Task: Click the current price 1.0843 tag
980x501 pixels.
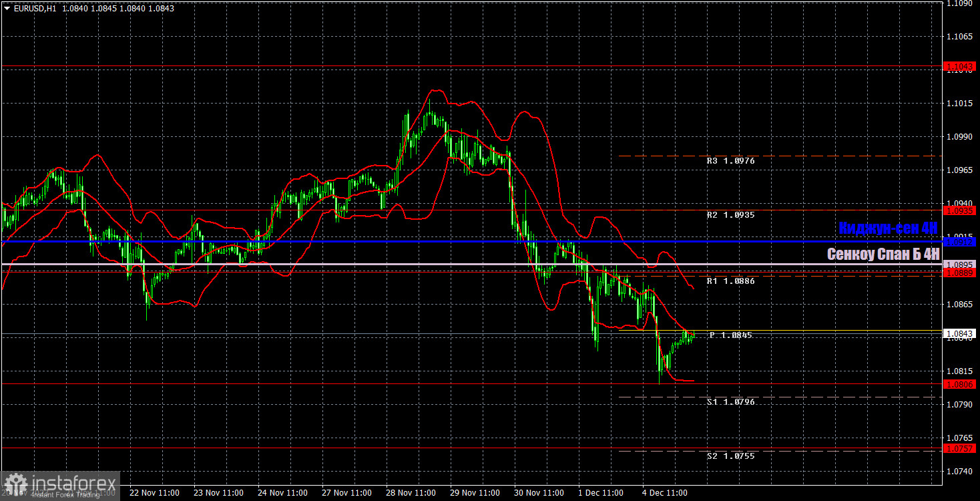Action: pyautogui.click(x=960, y=333)
